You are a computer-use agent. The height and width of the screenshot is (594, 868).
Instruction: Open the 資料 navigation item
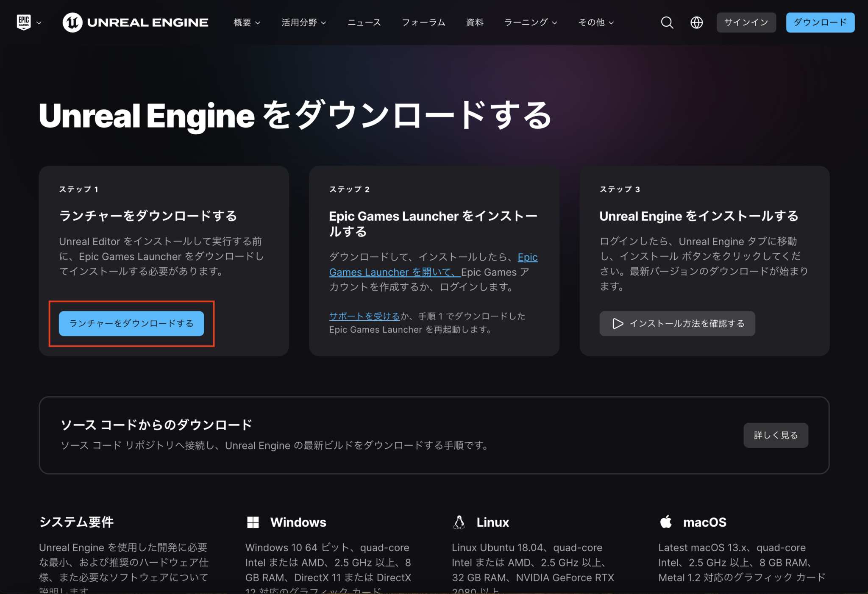[x=474, y=22]
